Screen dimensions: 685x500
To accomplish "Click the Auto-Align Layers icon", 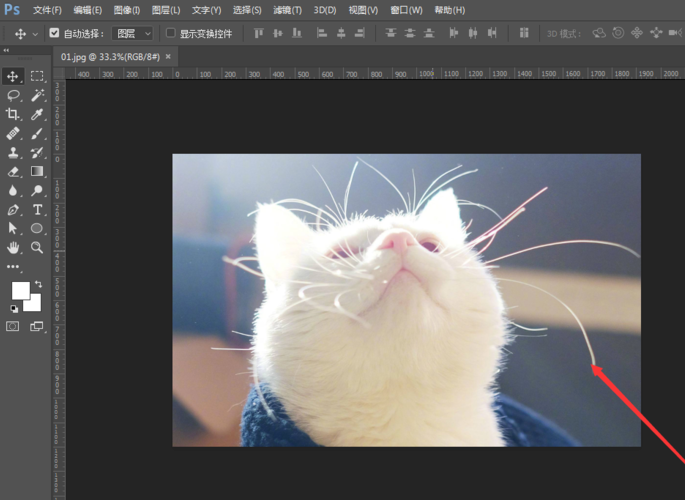I will pos(524,33).
